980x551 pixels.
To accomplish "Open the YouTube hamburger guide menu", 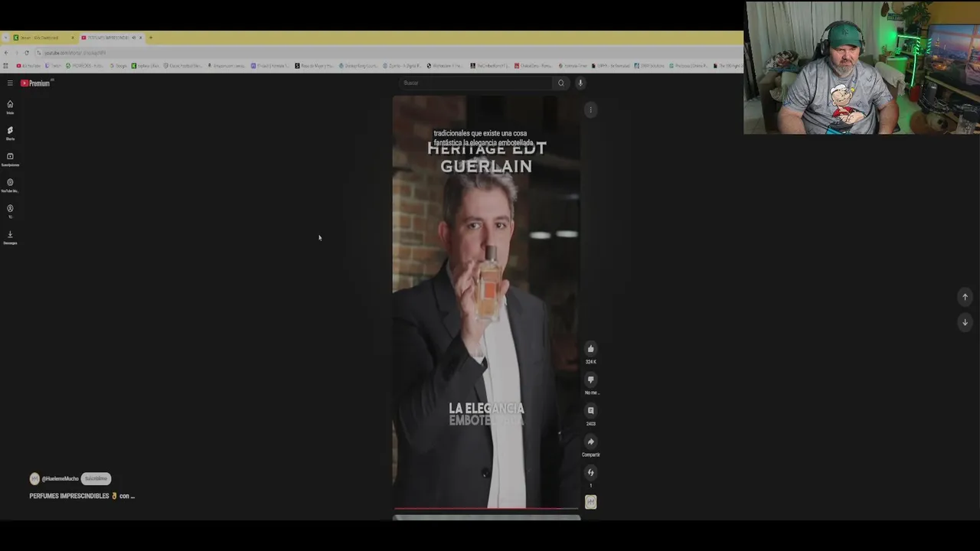I will (10, 83).
